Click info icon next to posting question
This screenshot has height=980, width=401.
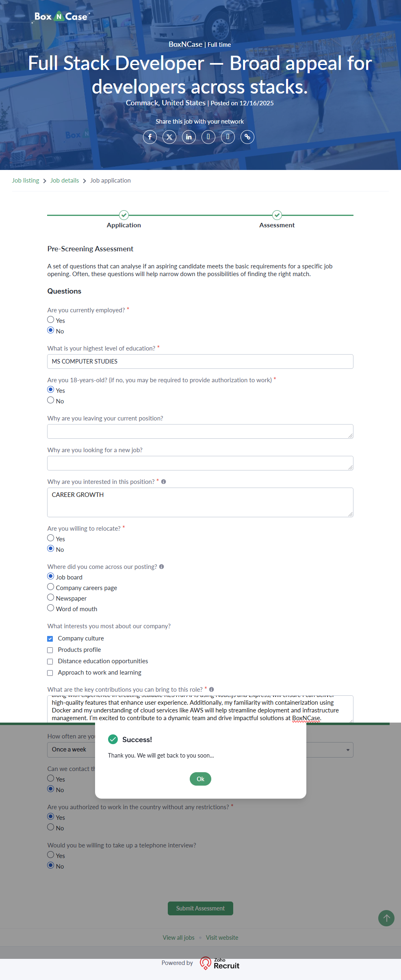(x=162, y=567)
